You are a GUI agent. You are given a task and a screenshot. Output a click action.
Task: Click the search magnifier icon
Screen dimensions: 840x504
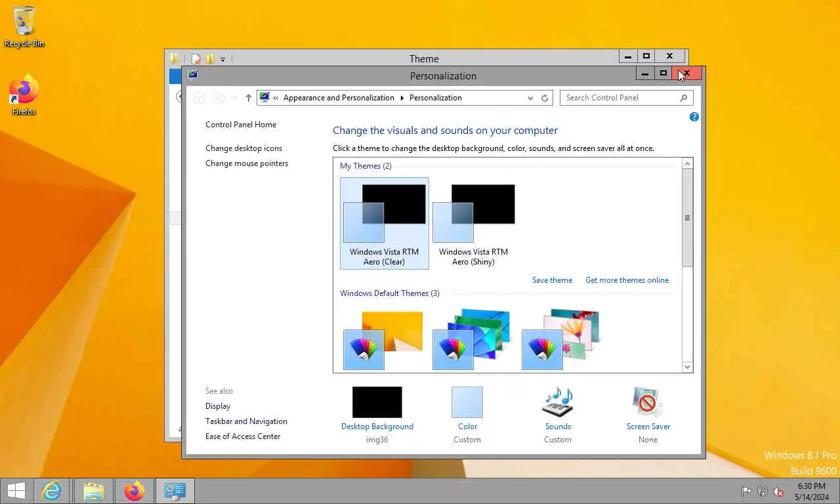click(684, 98)
